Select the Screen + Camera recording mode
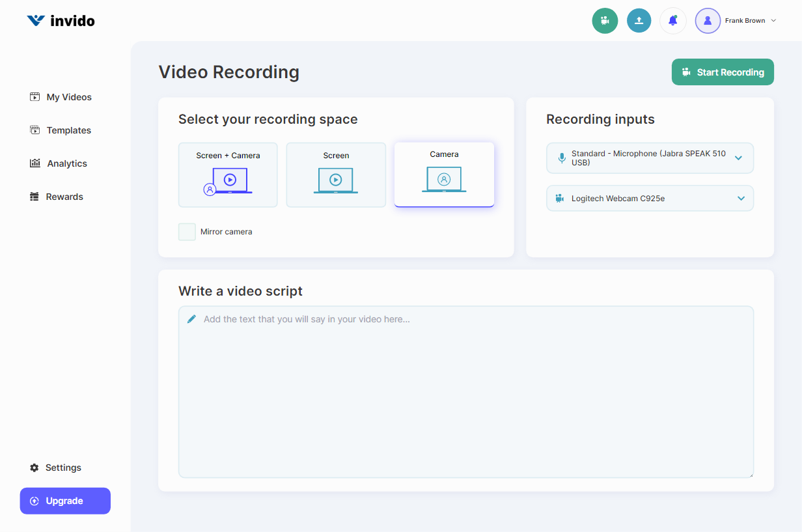 (x=228, y=175)
